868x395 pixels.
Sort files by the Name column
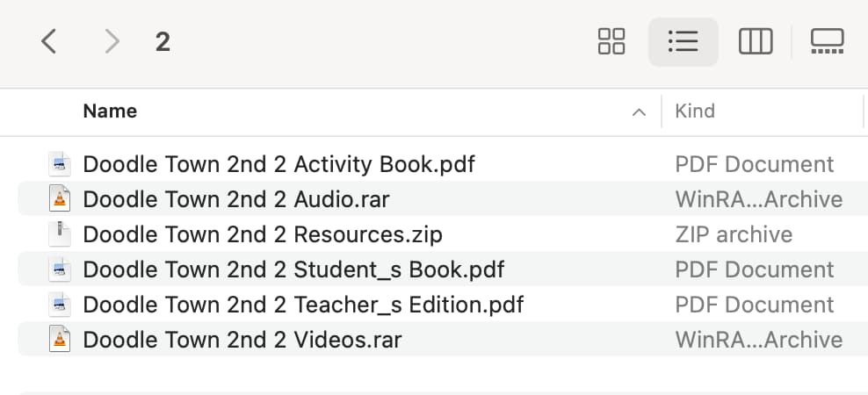click(110, 111)
